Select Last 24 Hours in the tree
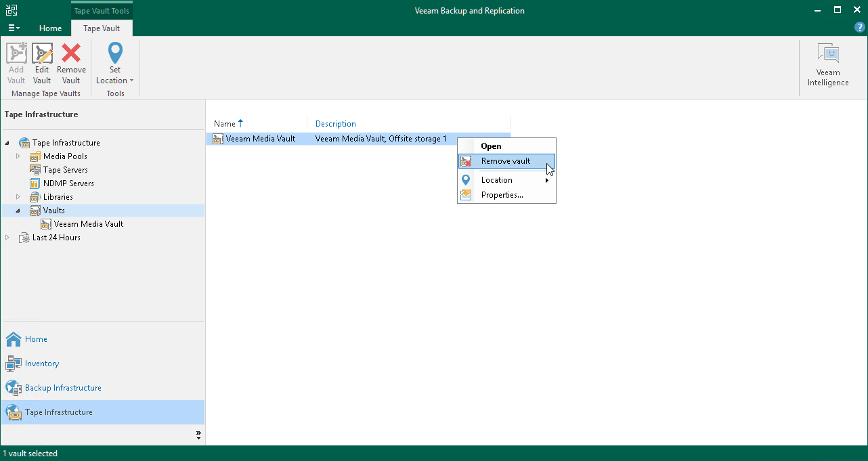This screenshot has height=461, width=868. tap(56, 238)
